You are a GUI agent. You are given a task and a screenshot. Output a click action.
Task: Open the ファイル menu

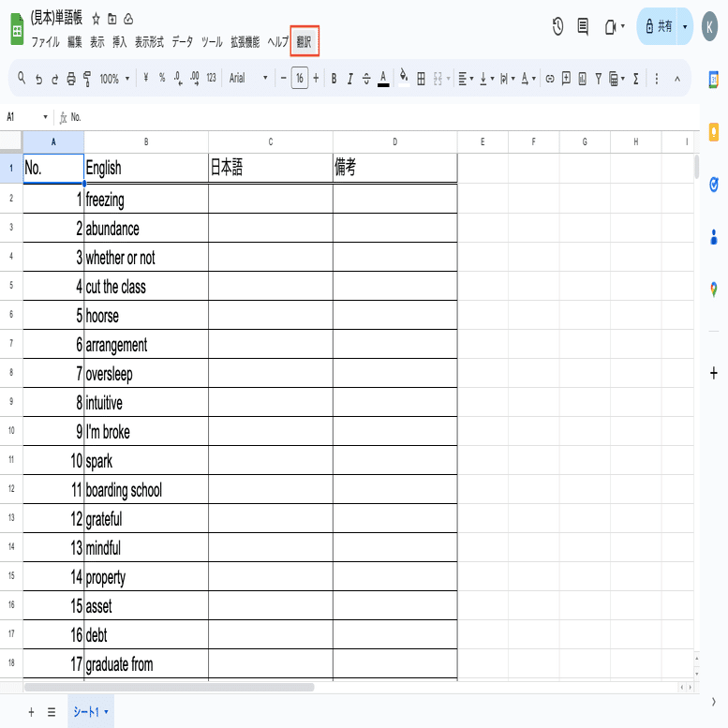[x=46, y=42]
